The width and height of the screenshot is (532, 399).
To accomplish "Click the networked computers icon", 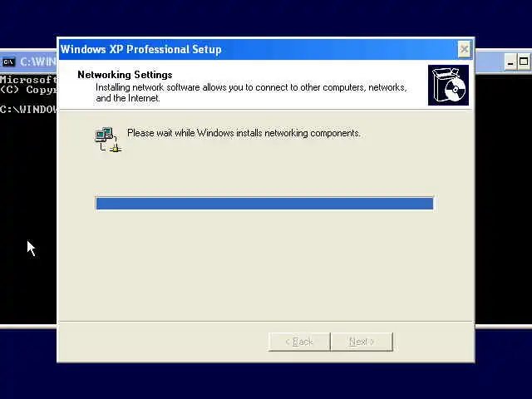I will point(108,140).
